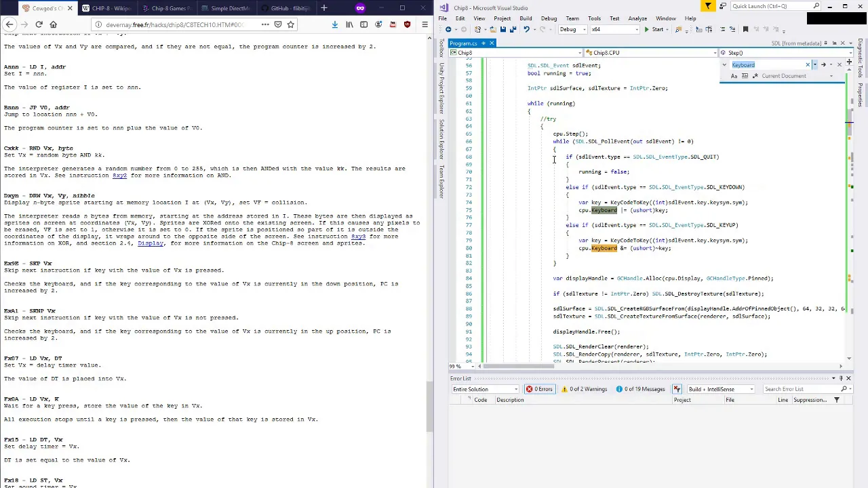The height and width of the screenshot is (488, 868).
Task: Open the Analyze menu
Action: pos(637,18)
